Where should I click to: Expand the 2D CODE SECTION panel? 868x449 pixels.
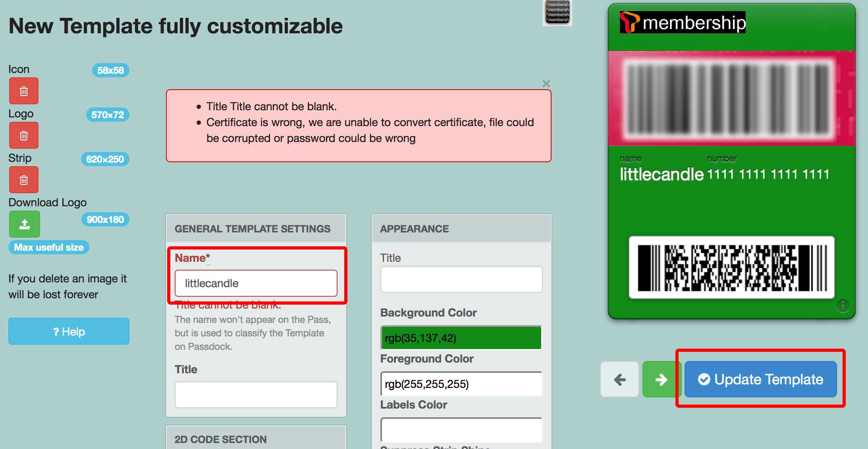(257, 437)
